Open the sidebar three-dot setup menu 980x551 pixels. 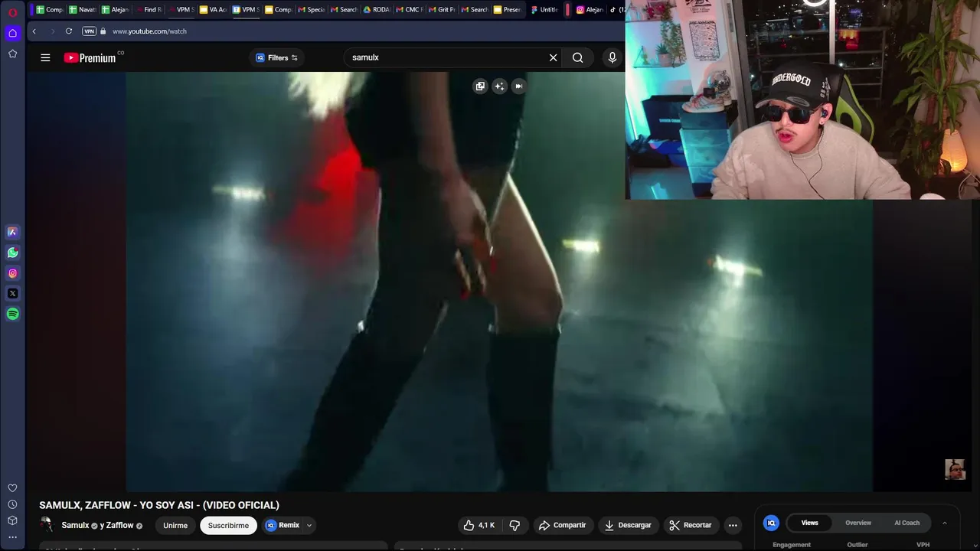pyautogui.click(x=13, y=537)
